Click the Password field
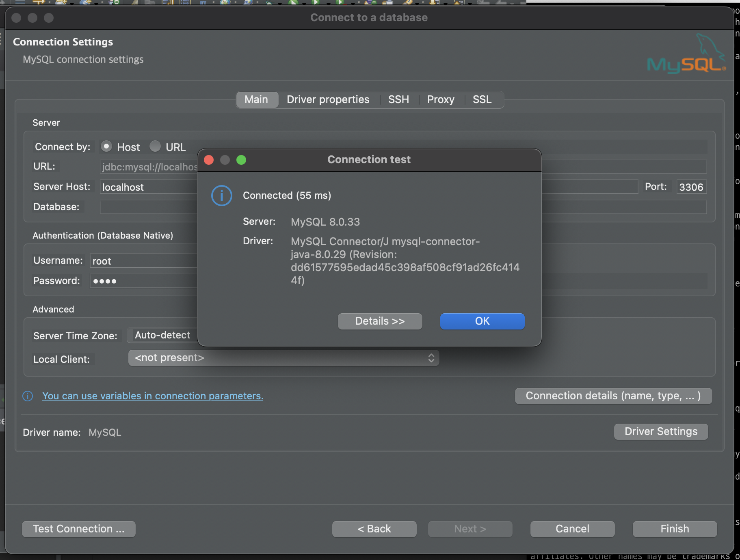 (x=144, y=281)
